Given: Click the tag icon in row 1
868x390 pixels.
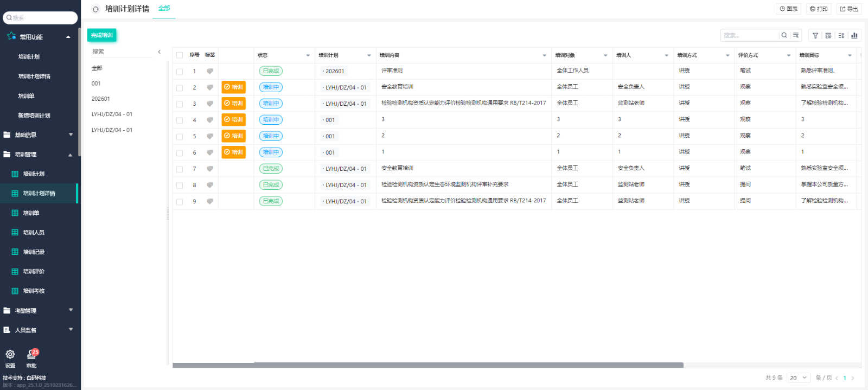Looking at the screenshot, I should (210, 71).
